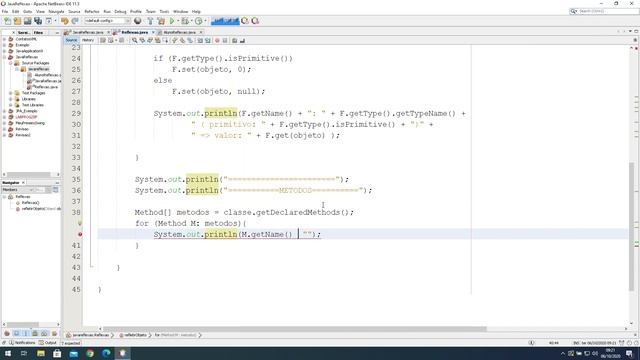
Task: Toggle show static members filter in Navigator
Action: pyautogui.click(x=26, y=333)
